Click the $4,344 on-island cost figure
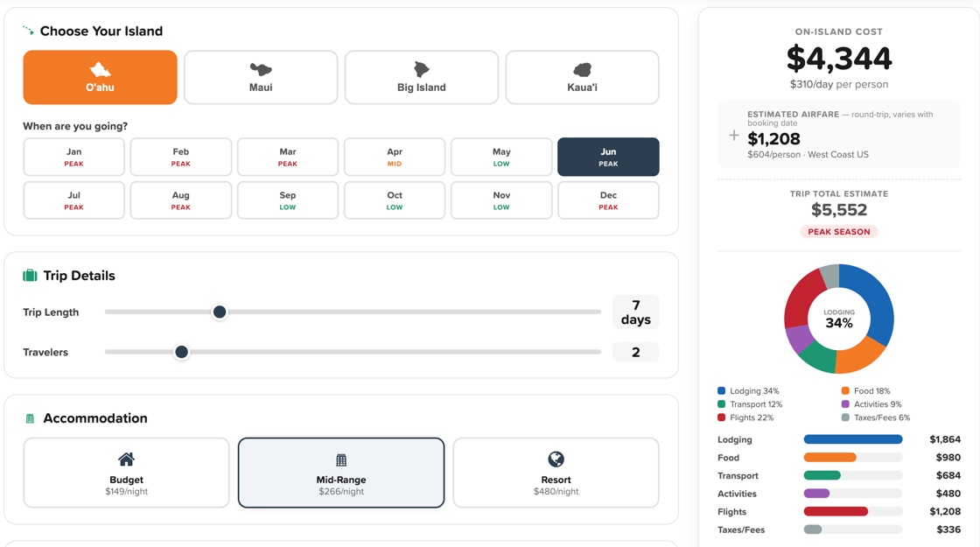Screen dimensions: 980x547 tap(839, 59)
